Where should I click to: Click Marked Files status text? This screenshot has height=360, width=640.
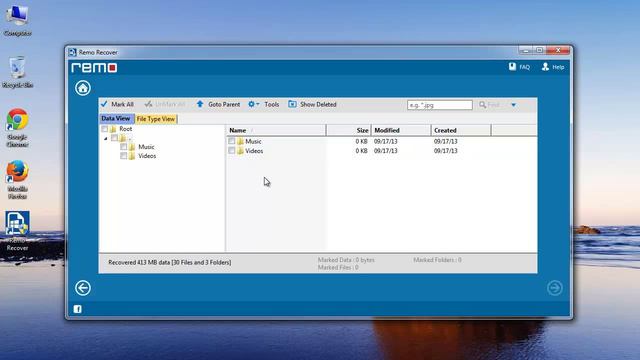pyautogui.click(x=338, y=268)
